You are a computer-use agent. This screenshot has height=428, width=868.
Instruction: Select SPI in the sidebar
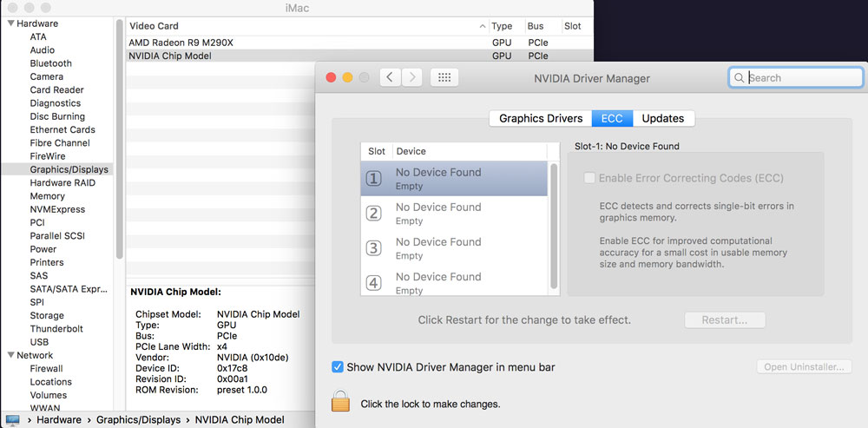(x=37, y=302)
